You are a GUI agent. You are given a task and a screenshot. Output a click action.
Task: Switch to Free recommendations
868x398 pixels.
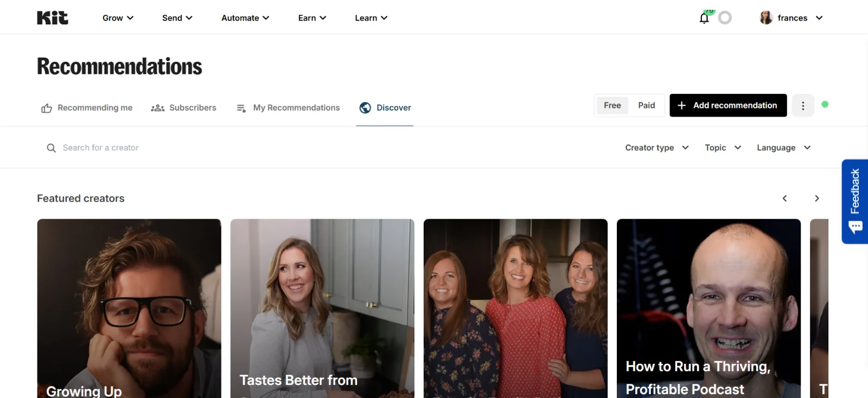coord(612,105)
